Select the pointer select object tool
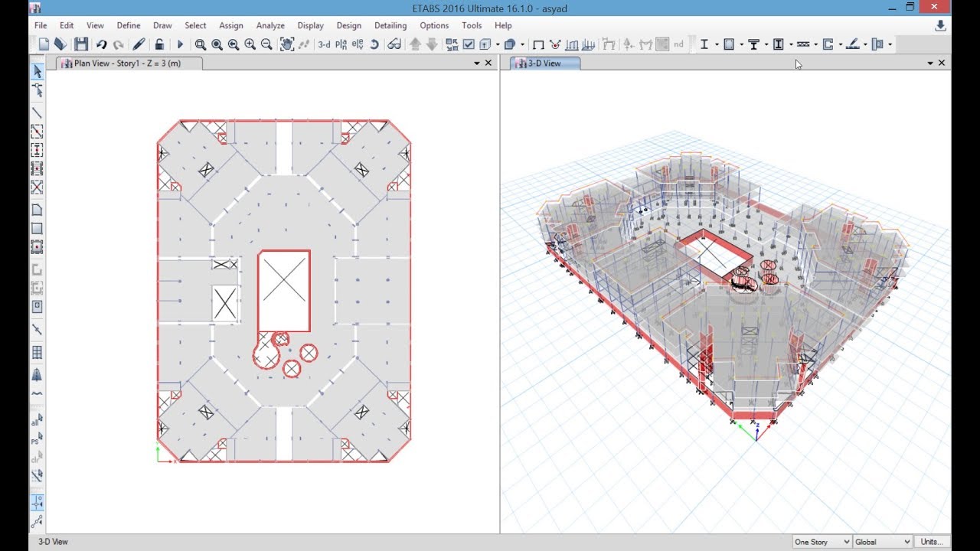Image resolution: width=980 pixels, height=551 pixels. (x=37, y=71)
